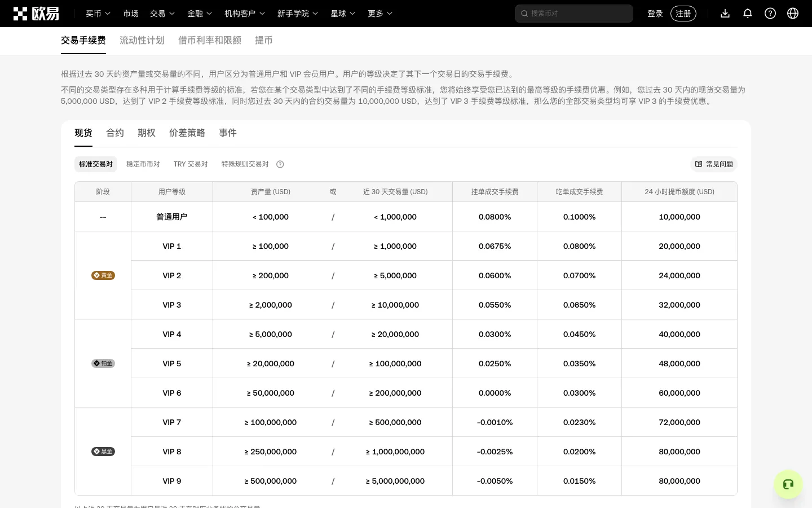Open the download app icon
This screenshot has height=508, width=812.
pyautogui.click(x=725, y=14)
